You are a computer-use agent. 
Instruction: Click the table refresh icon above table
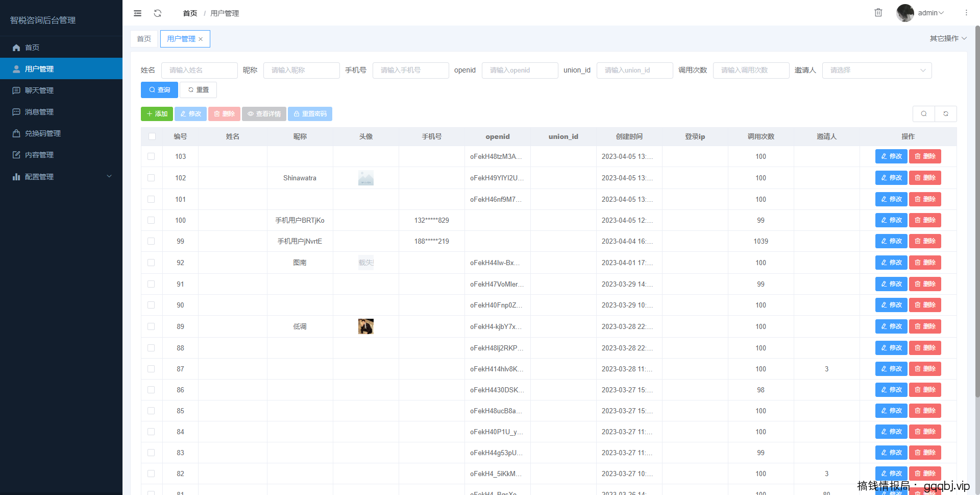[x=946, y=114]
